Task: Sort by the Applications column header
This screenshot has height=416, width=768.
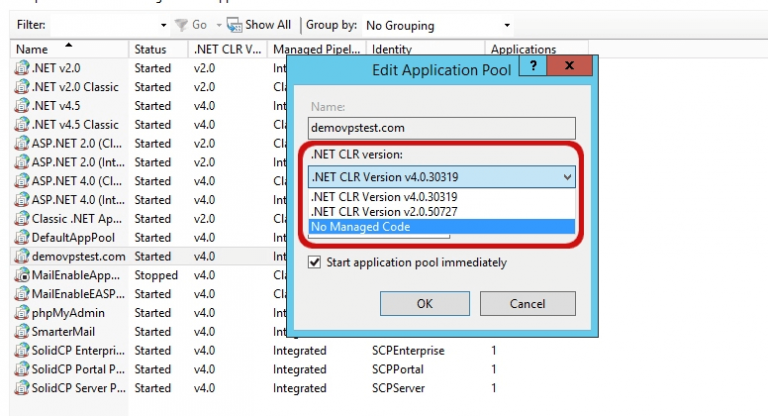Action: (536, 49)
